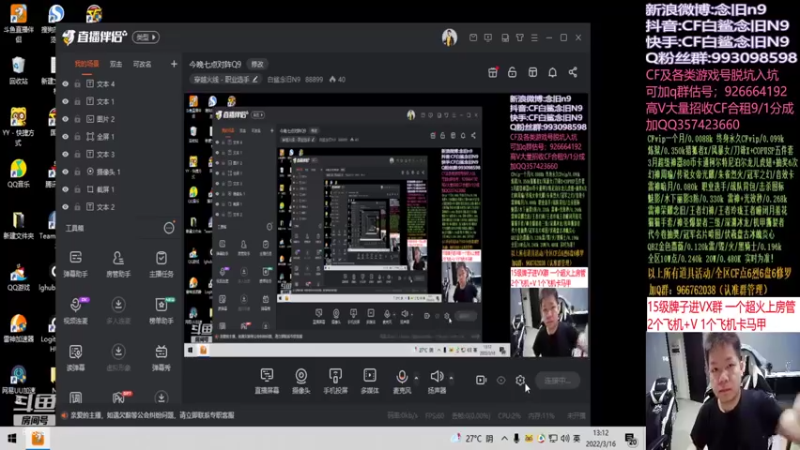This screenshot has height=450, width=800.
Task: Select the 截屏 1 source row
Action: [x=118, y=189]
